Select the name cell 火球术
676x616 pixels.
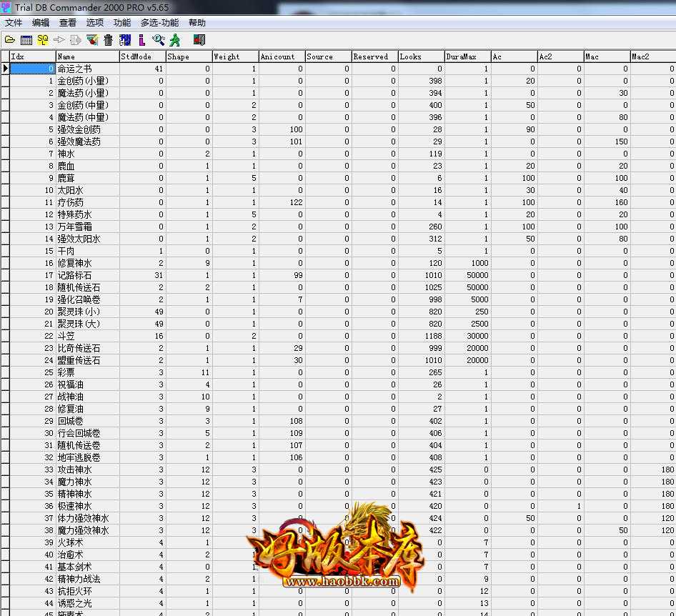click(x=87, y=542)
